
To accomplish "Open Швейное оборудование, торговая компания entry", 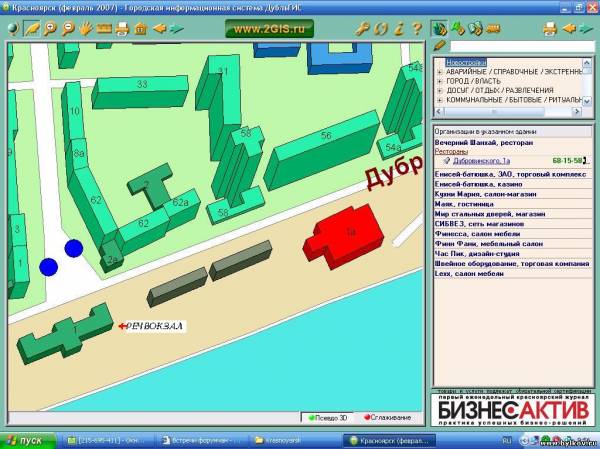I will (x=512, y=264).
